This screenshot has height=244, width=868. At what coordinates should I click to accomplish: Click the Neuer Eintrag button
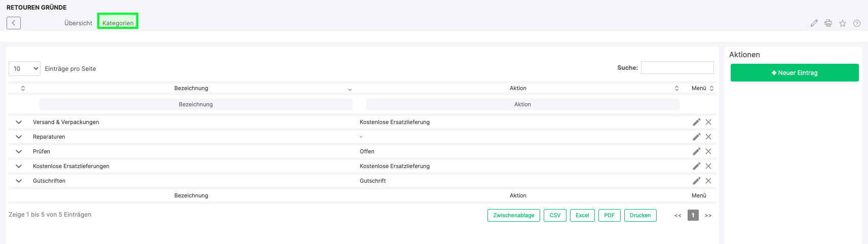pos(794,73)
